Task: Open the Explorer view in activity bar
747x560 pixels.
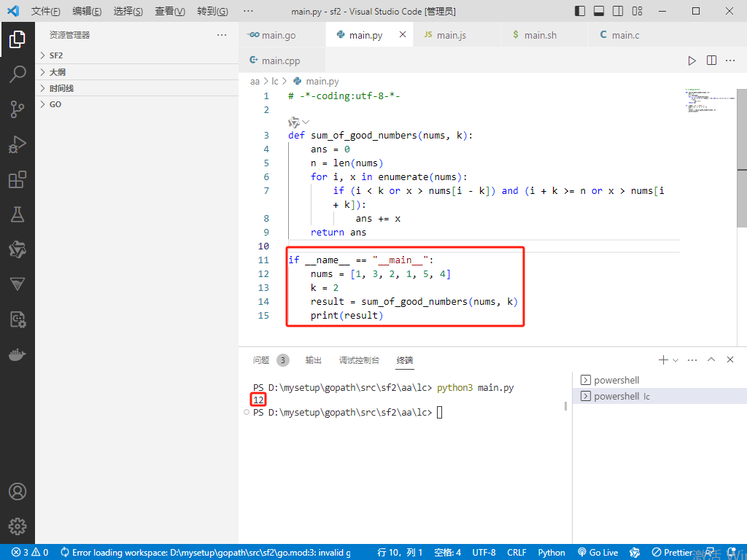Action: click(x=18, y=39)
